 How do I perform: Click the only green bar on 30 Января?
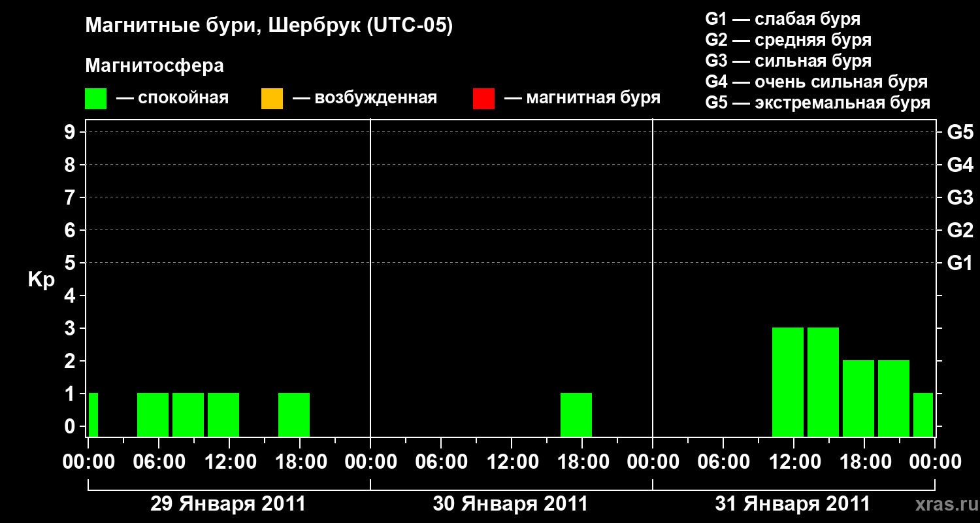(576, 414)
